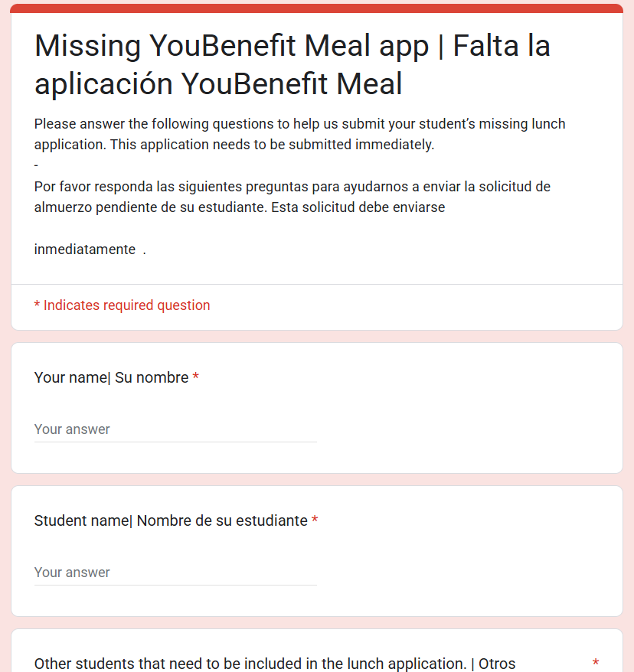This screenshot has width=634, height=672.
Task: Click the red asterisk beside 'Su nombre'
Action: pos(196,377)
